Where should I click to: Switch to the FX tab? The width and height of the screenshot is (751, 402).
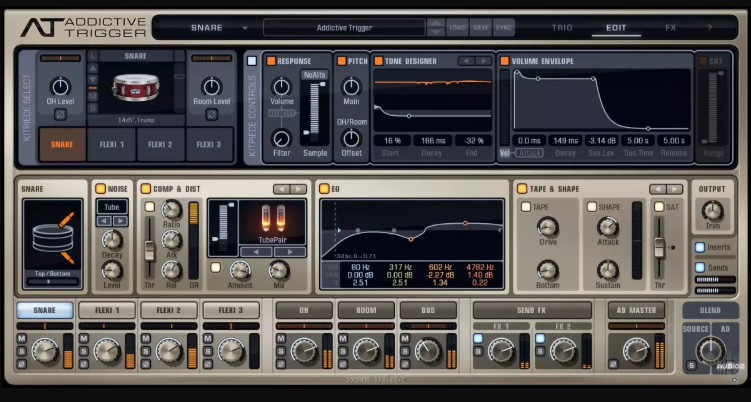coord(671,28)
